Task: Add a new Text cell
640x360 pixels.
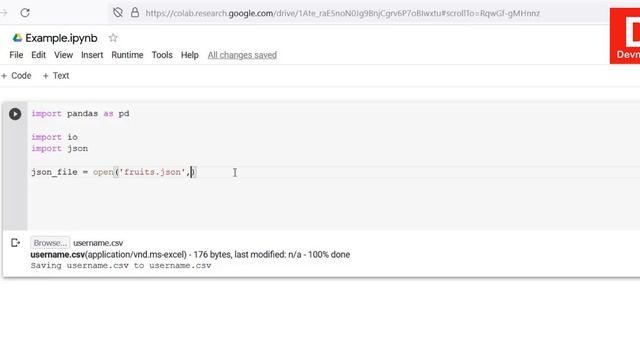Action: 56,76
